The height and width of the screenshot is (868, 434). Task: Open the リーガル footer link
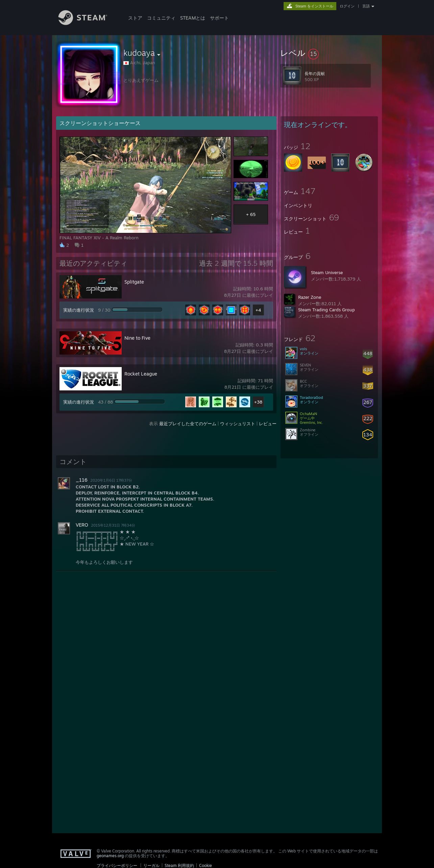tap(151, 865)
